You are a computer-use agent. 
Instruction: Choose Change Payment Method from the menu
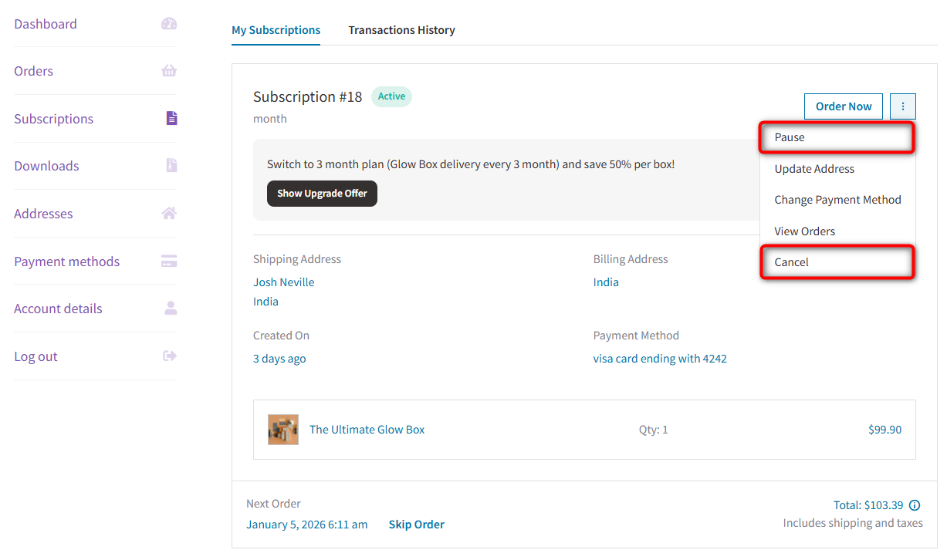[x=837, y=200]
